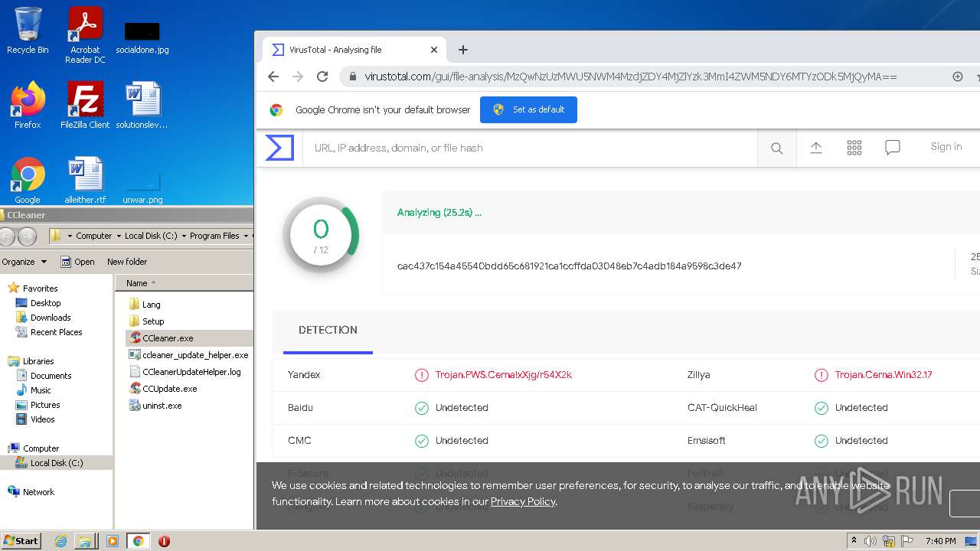Expand Computer breadcrumb arrow
The width and height of the screenshot is (980, 551).
pyautogui.click(x=118, y=236)
